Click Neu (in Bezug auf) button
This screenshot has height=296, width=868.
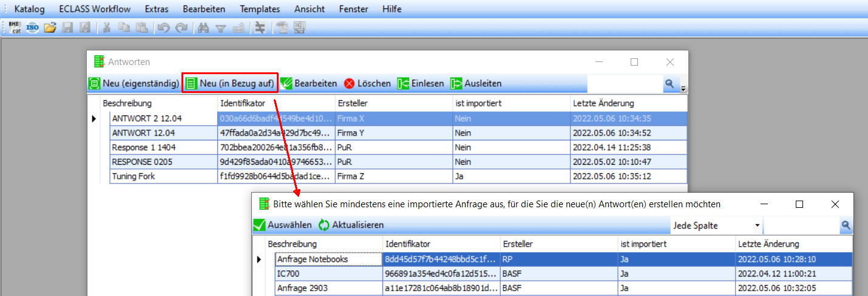point(231,83)
